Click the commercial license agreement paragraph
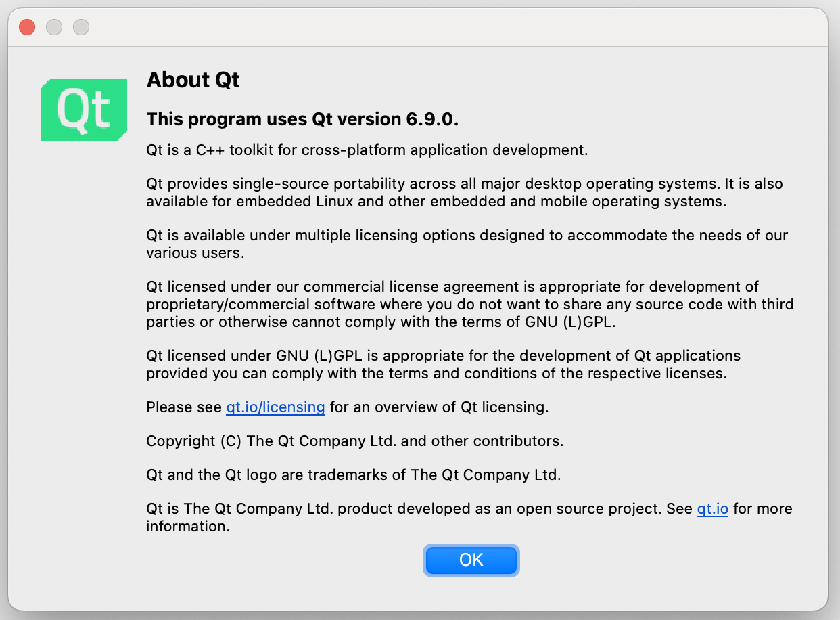Screen dimensions: 840x620 (x=470, y=304)
